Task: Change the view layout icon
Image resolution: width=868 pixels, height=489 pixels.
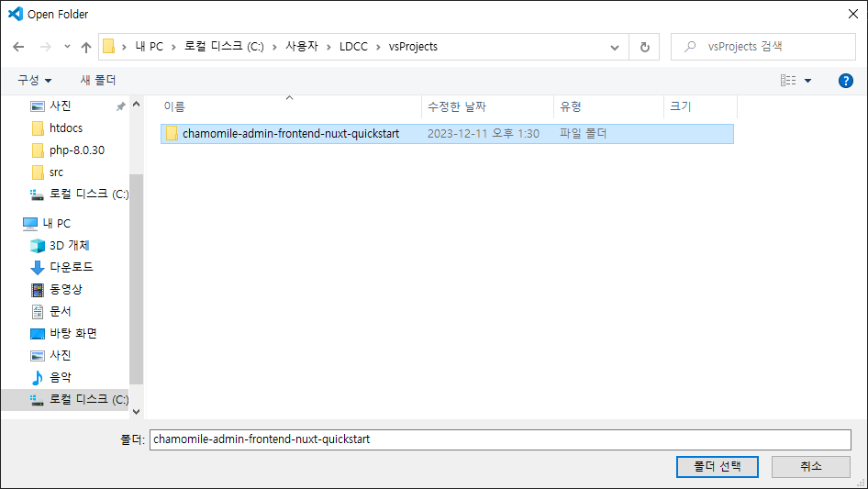Action: tap(788, 81)
